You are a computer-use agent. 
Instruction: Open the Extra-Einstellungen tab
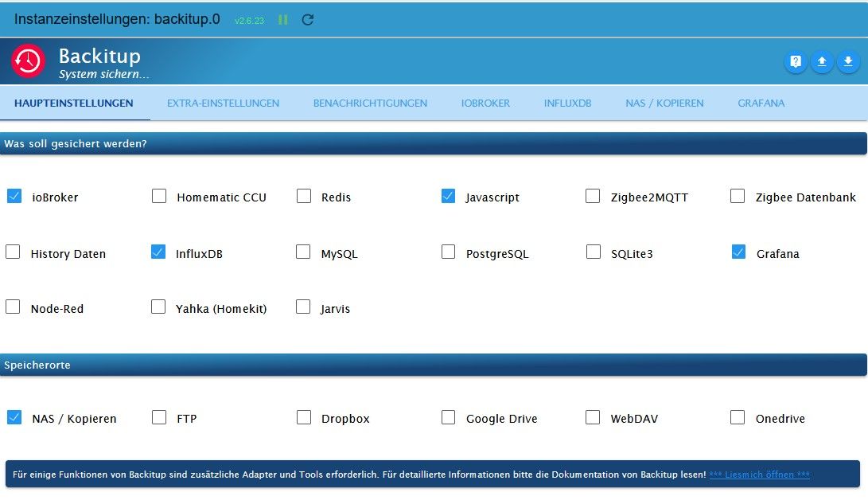tap(223, 103)
